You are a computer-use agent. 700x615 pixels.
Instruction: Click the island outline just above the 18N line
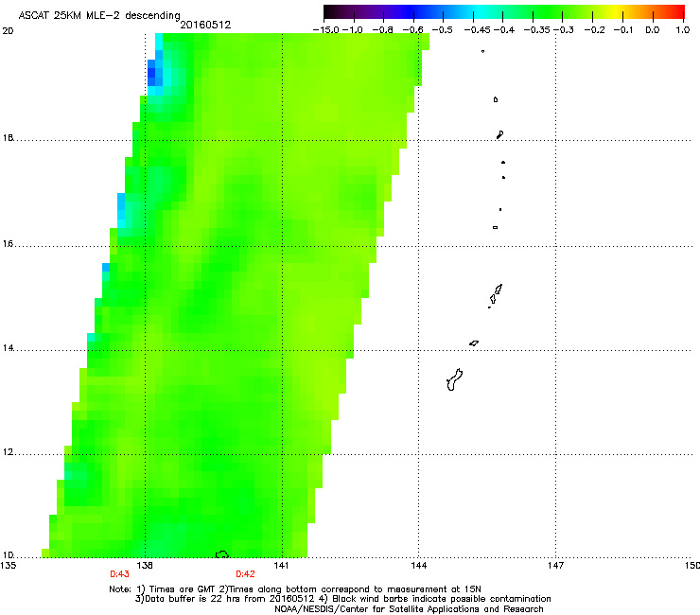pyautogui.click(x=500, y=134)
